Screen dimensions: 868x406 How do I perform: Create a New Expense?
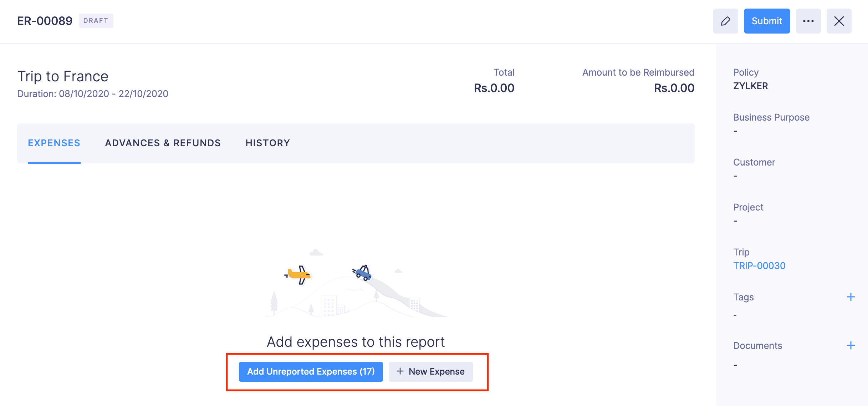click(430, 371)
